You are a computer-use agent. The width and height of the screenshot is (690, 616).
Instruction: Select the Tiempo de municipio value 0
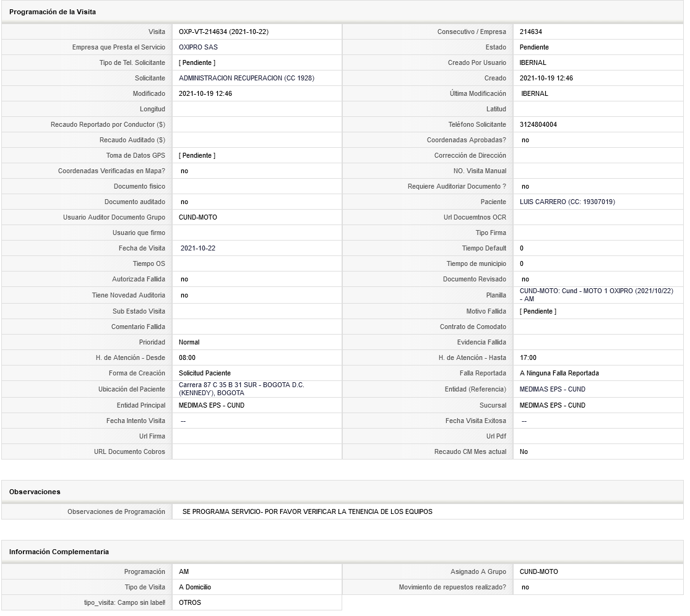522,264
